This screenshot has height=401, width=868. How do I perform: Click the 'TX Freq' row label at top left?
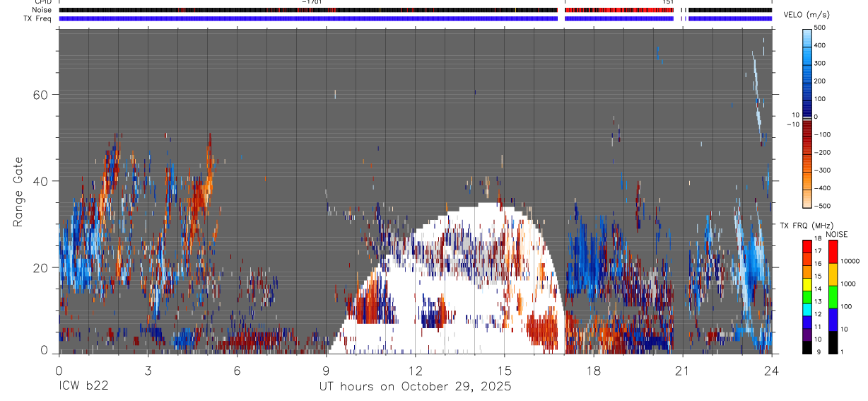38,18
